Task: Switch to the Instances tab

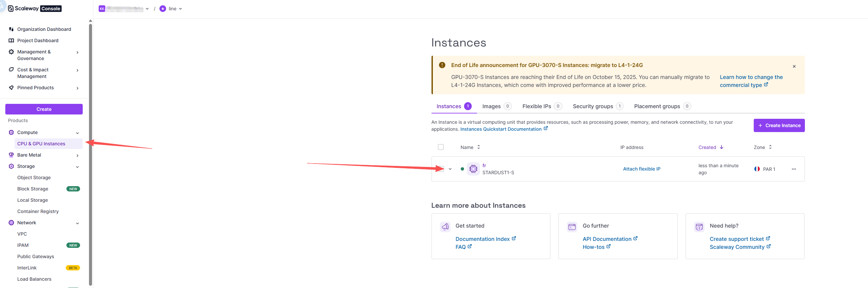Action: coord(454,106)
